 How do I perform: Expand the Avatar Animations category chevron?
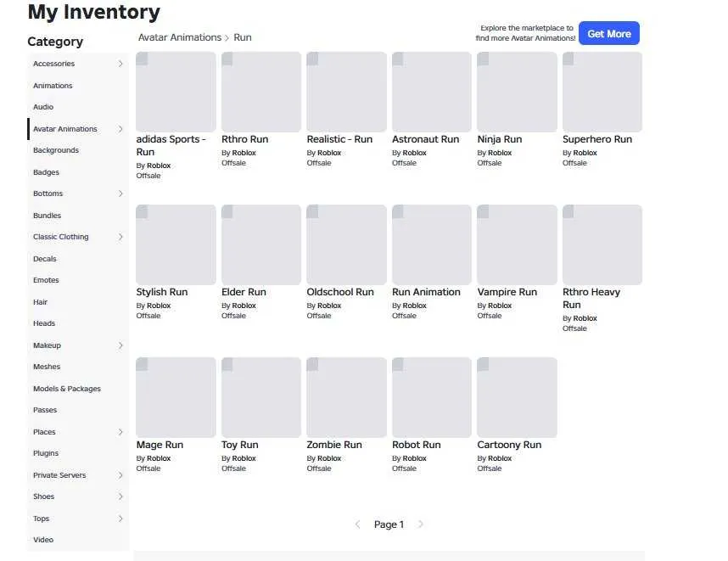click(x=120, y=129)
